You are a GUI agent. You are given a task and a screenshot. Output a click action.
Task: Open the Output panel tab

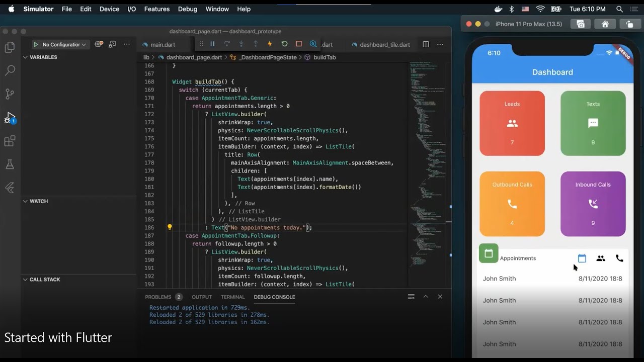pyautogui.click(x=202, y=297)
